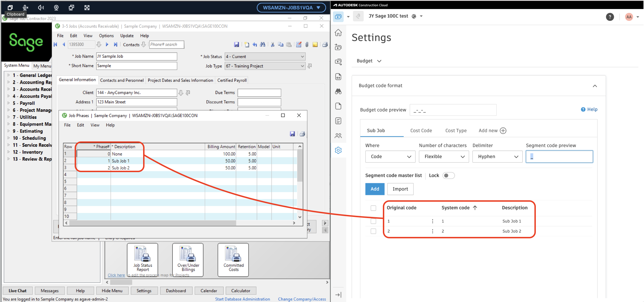644x302 pixels.
Task: Switch to the Cost Code tab
Action: 421,130
